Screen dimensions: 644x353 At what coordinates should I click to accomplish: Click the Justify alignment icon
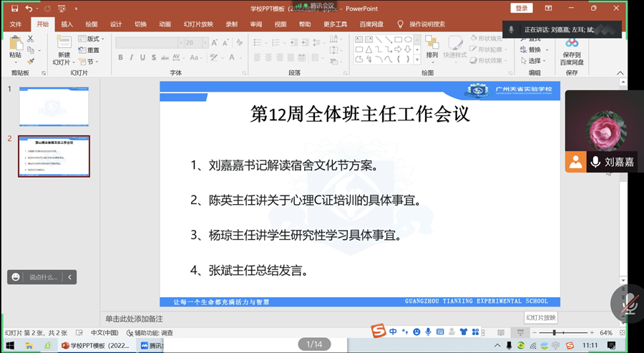pos(291,57)
